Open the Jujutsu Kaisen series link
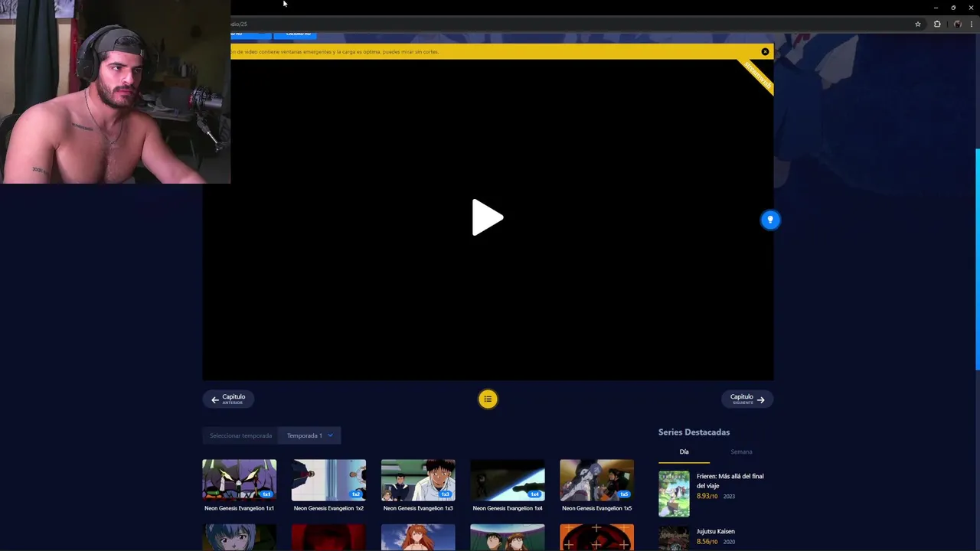The image size is (980, 551). click(x=715, y=531)
